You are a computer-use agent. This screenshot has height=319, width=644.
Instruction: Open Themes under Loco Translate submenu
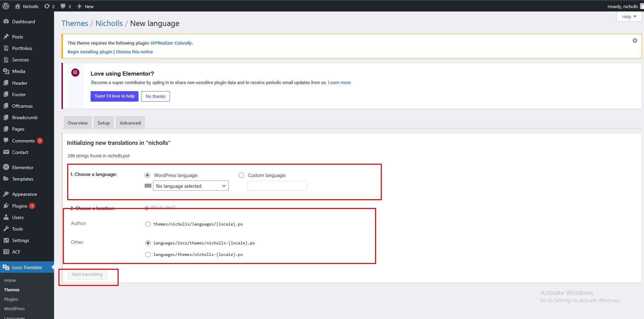[x=12, y=290]
